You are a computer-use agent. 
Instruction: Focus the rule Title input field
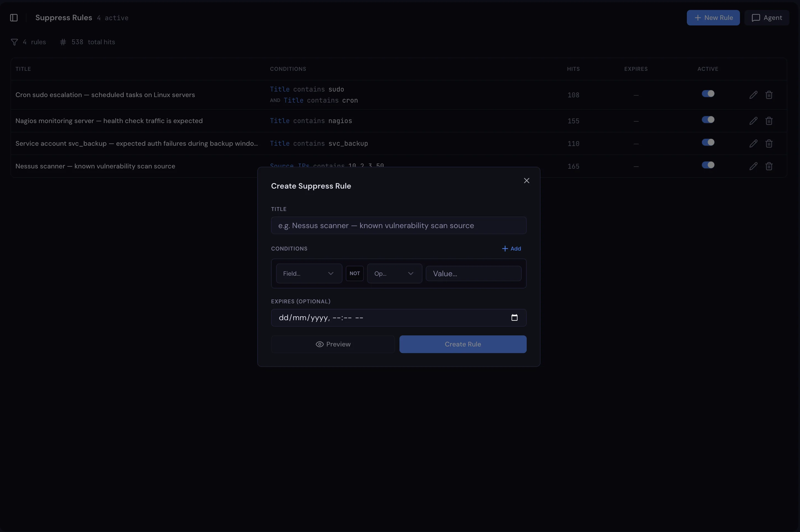(398, 226)
